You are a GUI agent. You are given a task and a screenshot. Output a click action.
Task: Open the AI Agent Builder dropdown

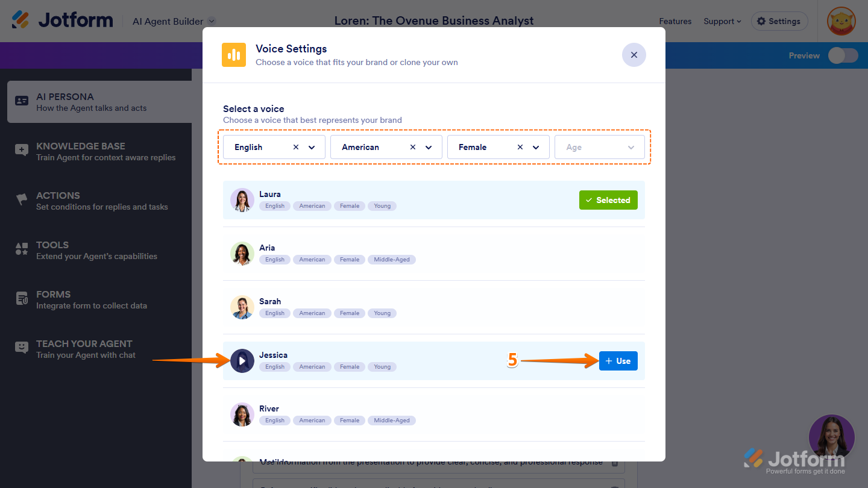pyautogui.click(x=174, y=21)
